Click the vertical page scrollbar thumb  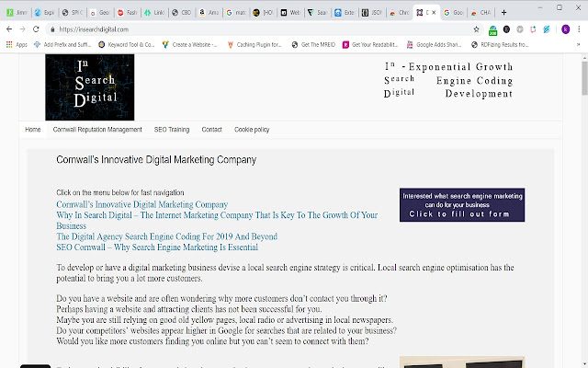click(x=584, y=78)
